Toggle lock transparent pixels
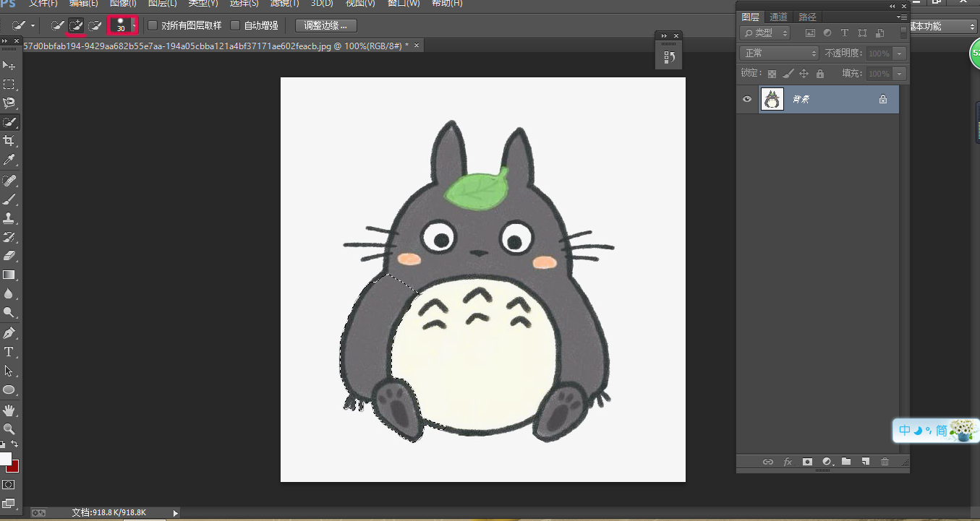Viewport: 980px width, 521px height. point(772,74)
